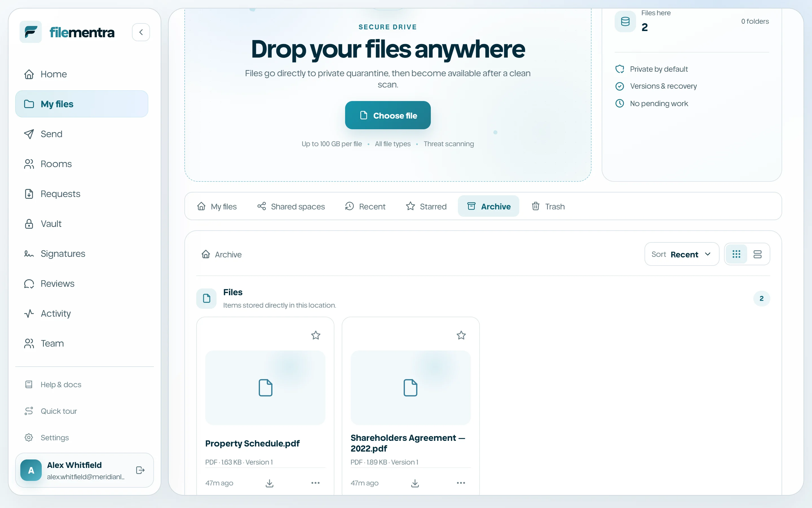Open more options for Property Schedule.pdf

click(315, 483)
